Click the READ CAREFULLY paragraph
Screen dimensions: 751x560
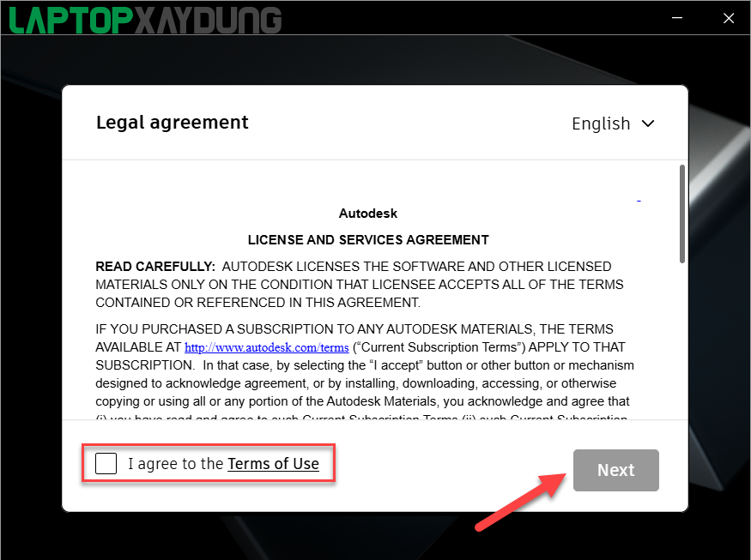360,285
